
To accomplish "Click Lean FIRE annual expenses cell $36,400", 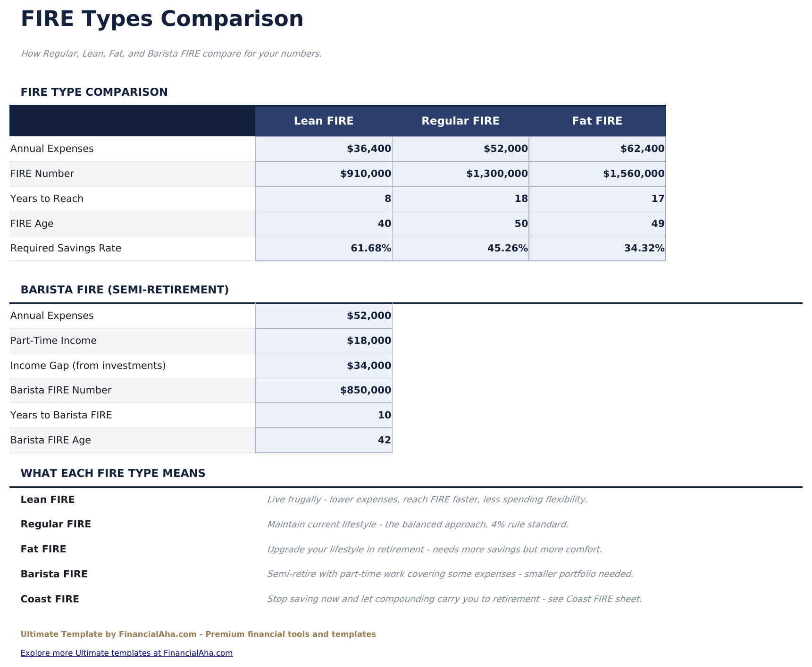I will [x=324, y=149].
